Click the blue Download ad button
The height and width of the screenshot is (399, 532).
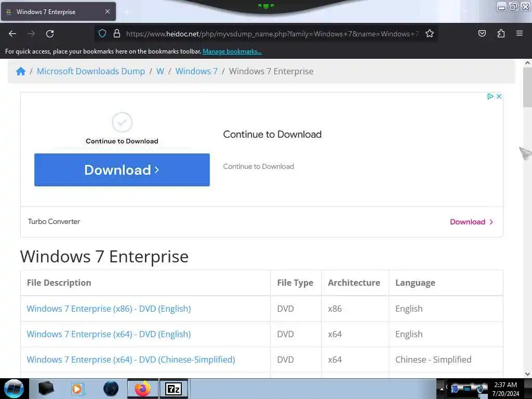coord(122,170)
